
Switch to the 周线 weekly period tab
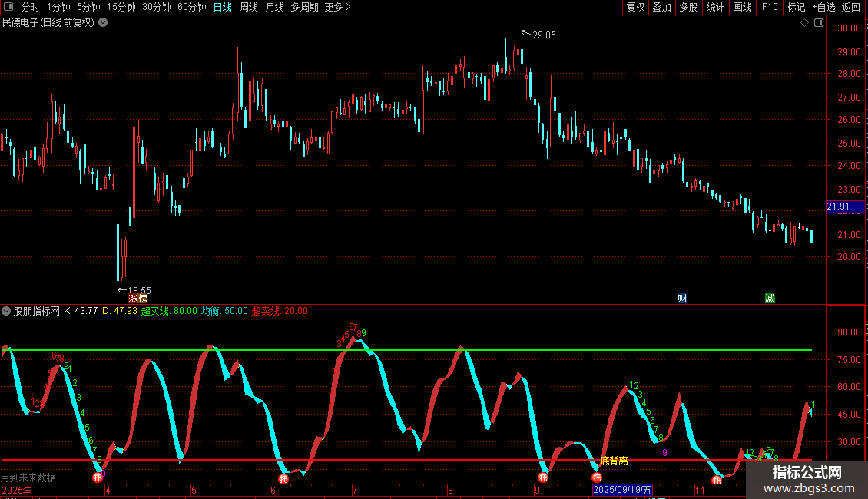[249, 8]
